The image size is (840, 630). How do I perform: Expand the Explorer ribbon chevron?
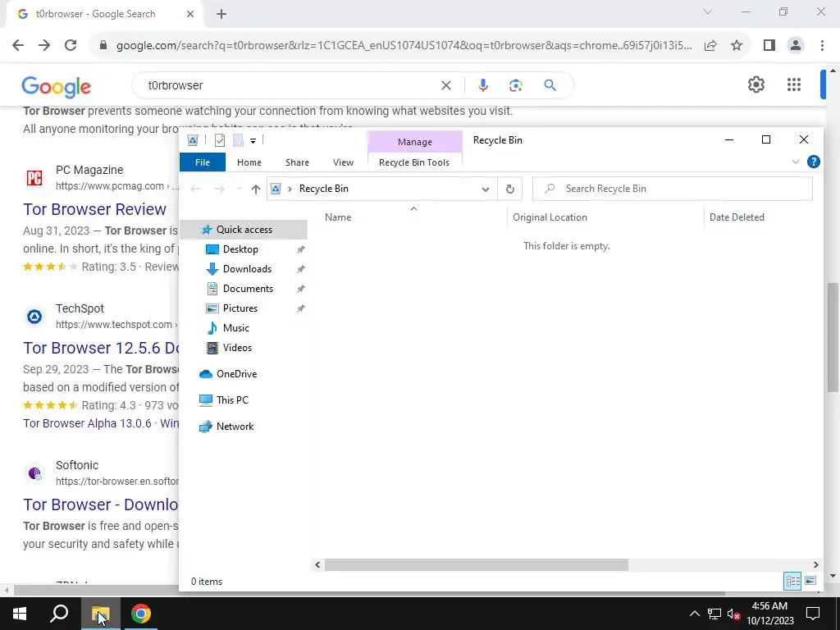796,162
